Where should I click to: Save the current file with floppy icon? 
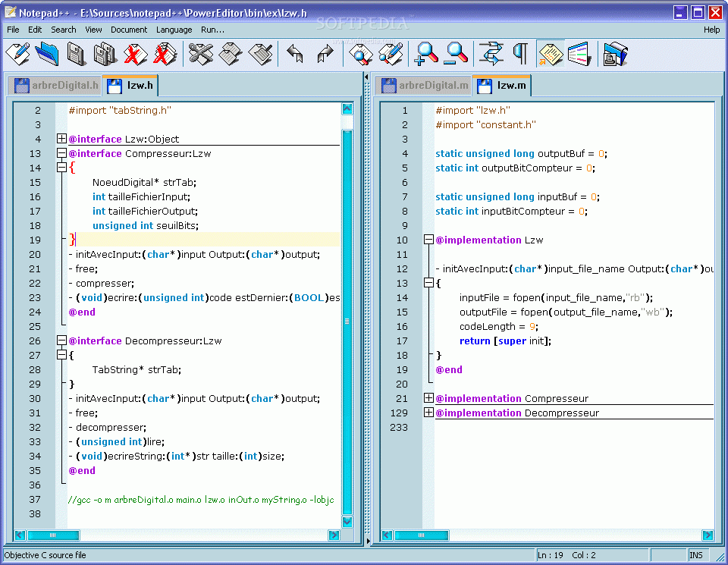pyautogui.click(x=76, y=53)
